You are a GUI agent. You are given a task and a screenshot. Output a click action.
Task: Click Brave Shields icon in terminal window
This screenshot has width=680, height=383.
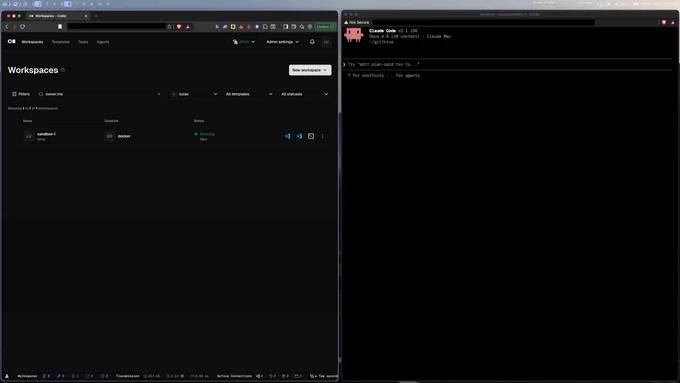click(664, 22)
